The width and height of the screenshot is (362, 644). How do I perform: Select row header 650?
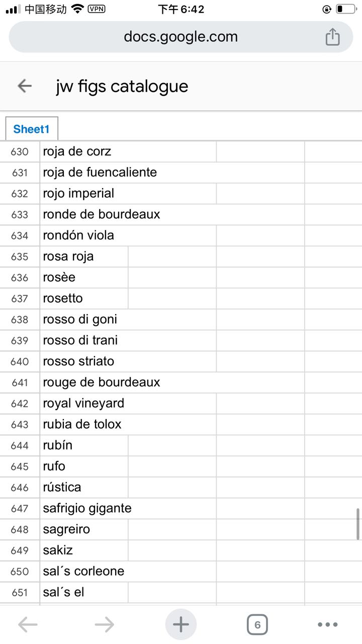coord(20,571)
